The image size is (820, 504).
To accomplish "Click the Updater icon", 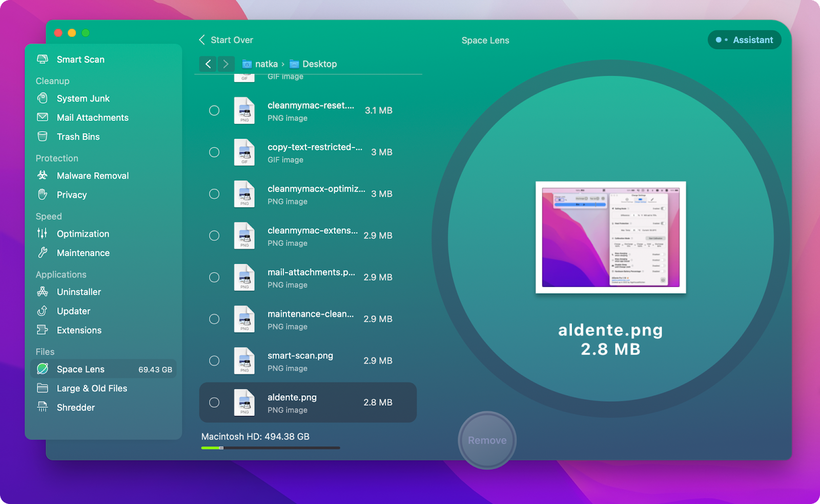I will point(43,311).
